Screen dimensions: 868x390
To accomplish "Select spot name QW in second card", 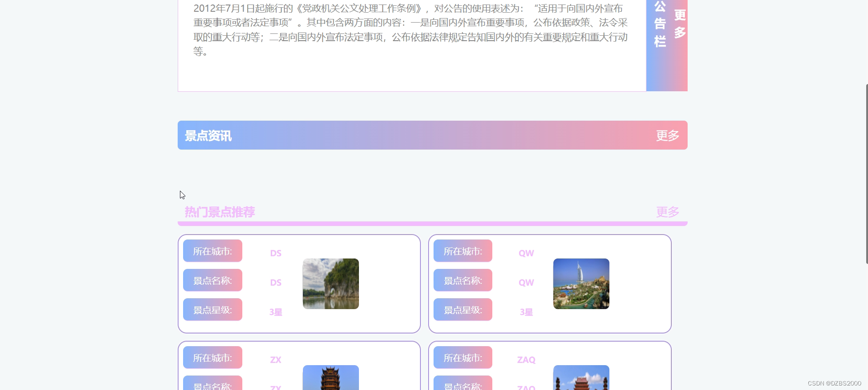I will pyautogui.click(x=526, y=282).
